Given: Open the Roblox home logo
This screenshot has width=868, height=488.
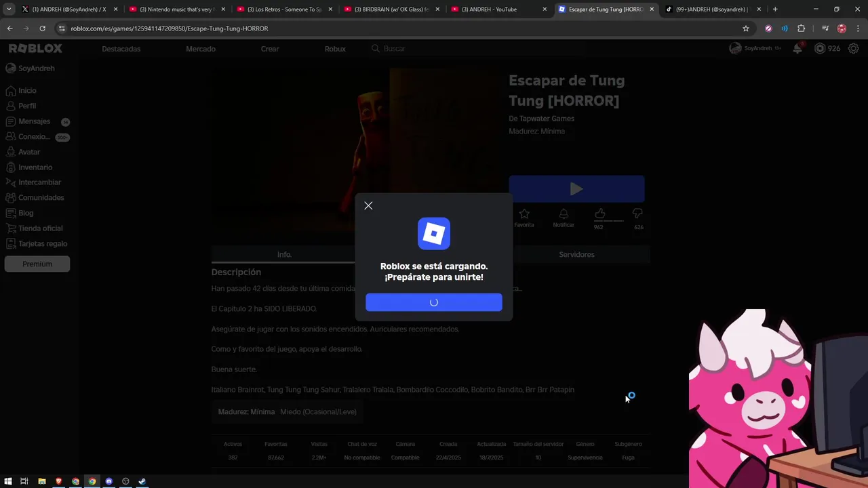Looking at the screenshot, I should [x=35, y=49].
